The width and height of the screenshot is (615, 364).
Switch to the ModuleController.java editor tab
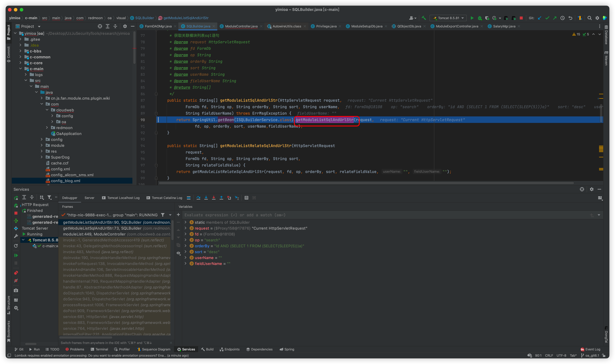tap(241, 26)
